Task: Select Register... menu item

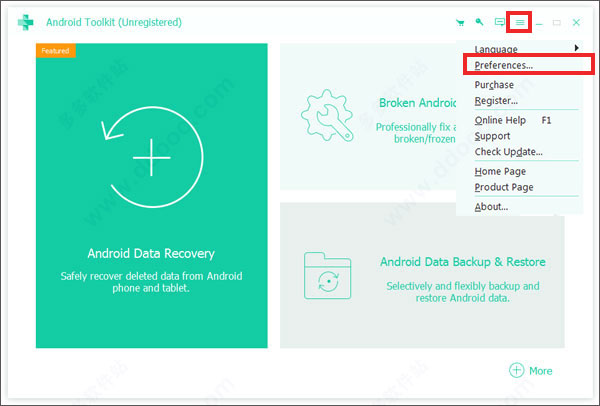Action: [496, 101]
